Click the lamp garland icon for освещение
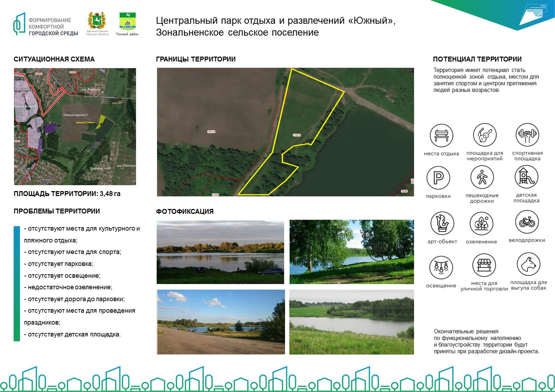The height and width of the screenshot is (392, 555). (x=441, y=267)
